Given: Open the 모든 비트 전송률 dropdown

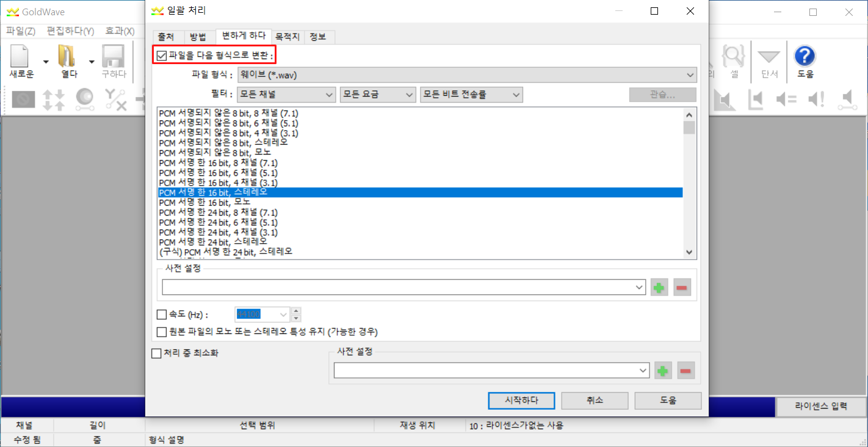Looking at the screenshot, I should 472,95.
